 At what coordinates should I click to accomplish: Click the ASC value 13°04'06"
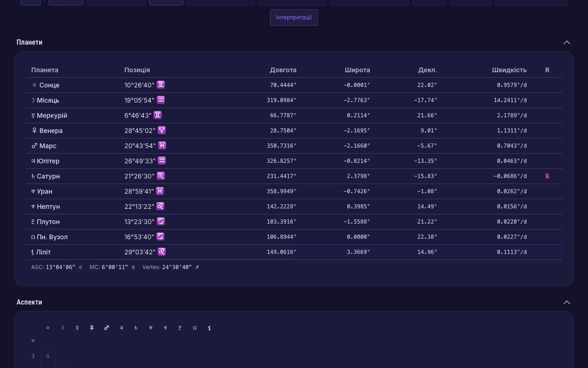60,267
